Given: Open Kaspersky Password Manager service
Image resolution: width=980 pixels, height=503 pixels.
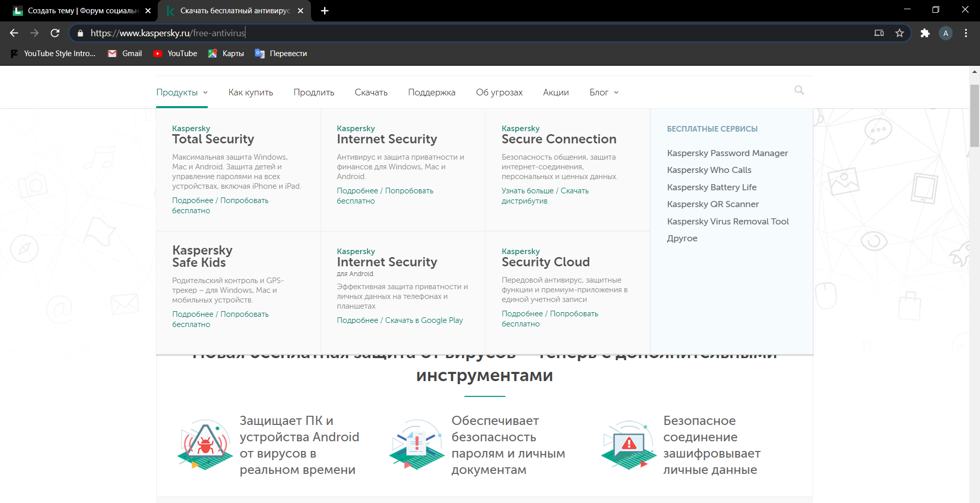Looking at the screenshot, I should 727,153.
